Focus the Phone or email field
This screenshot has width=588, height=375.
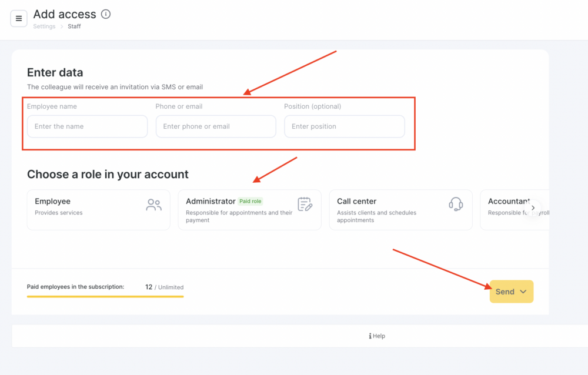click(x=216, y=126)
